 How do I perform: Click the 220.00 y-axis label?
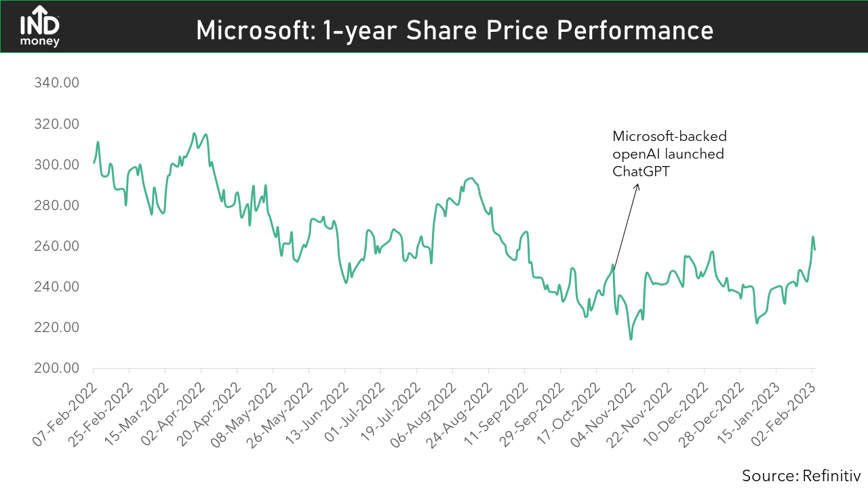coord(56,327)
